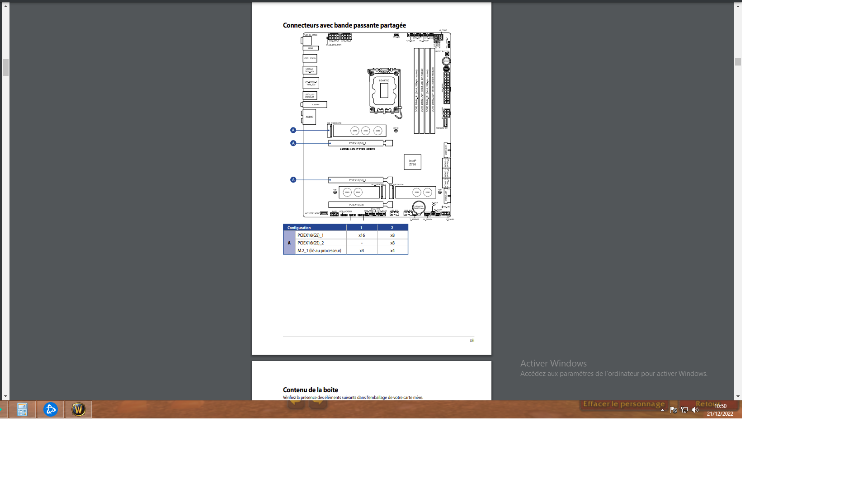
Task: Click the Contenu de la boîte heading
Action: pyautogui.click(x=310, y=390)
